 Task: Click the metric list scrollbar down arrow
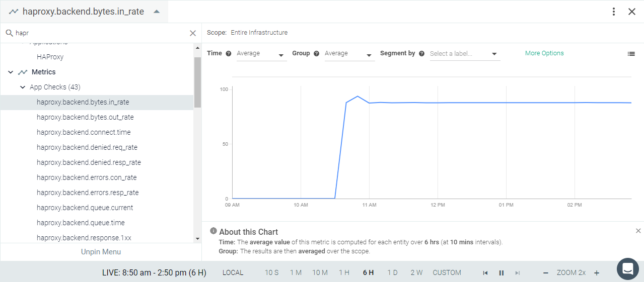(197, 239)
